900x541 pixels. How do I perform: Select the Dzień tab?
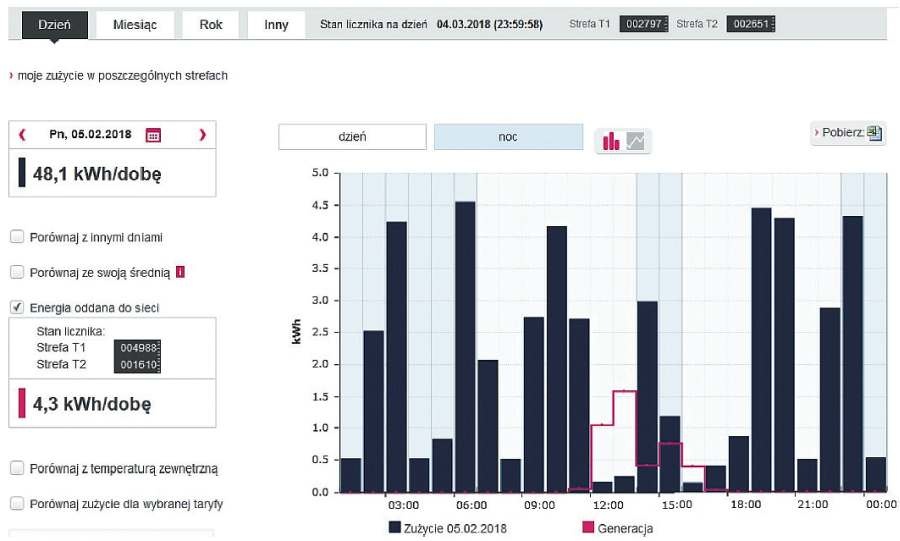coord(55,25)
